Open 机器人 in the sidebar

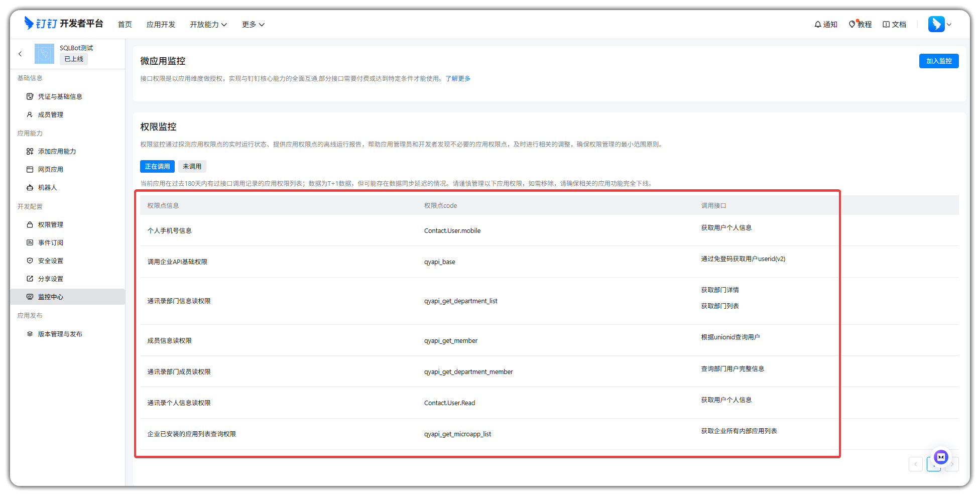(x=47, y=187)
